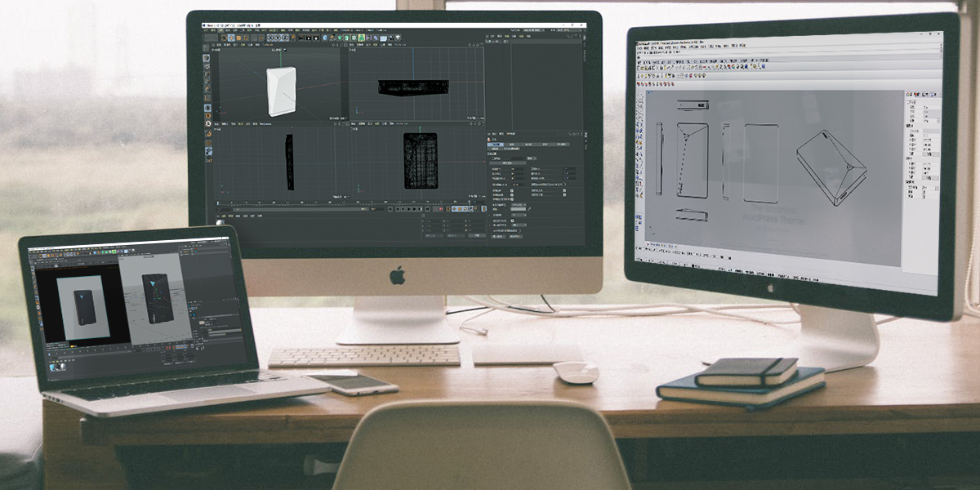Go to end of iMac timeline
Viewport: 980px width, 490px height.
pos(427,209)
